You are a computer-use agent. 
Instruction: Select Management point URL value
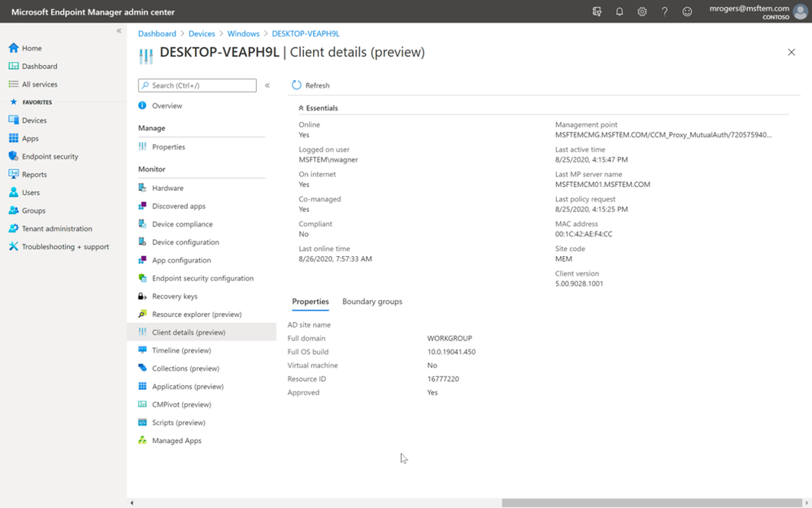coord(663,135)
